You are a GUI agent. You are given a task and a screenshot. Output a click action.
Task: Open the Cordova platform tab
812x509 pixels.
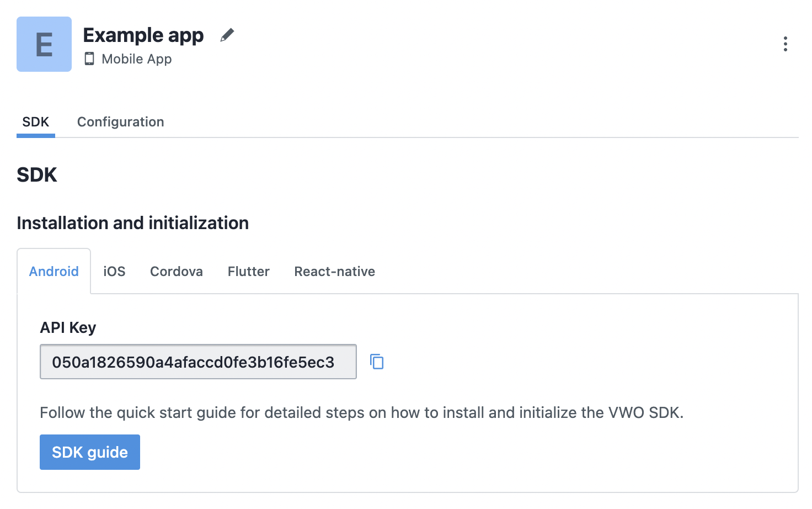(x=177, y=271)
